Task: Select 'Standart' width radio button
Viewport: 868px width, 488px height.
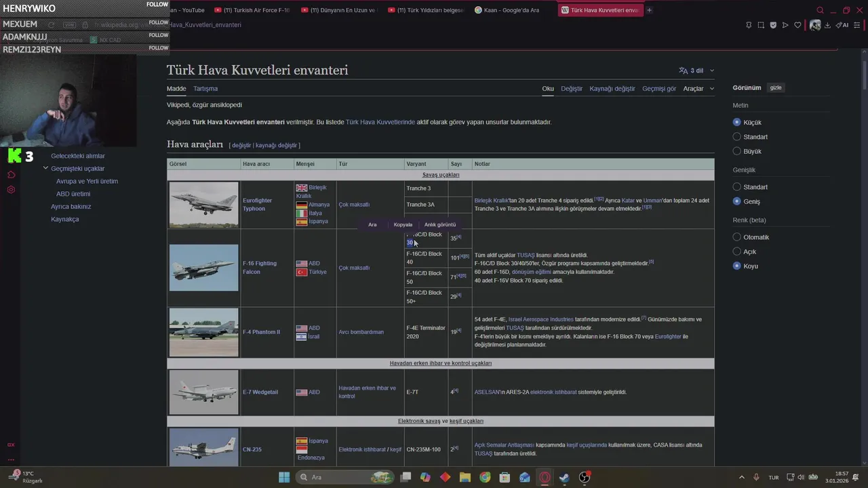Action: tap(737, 187)
